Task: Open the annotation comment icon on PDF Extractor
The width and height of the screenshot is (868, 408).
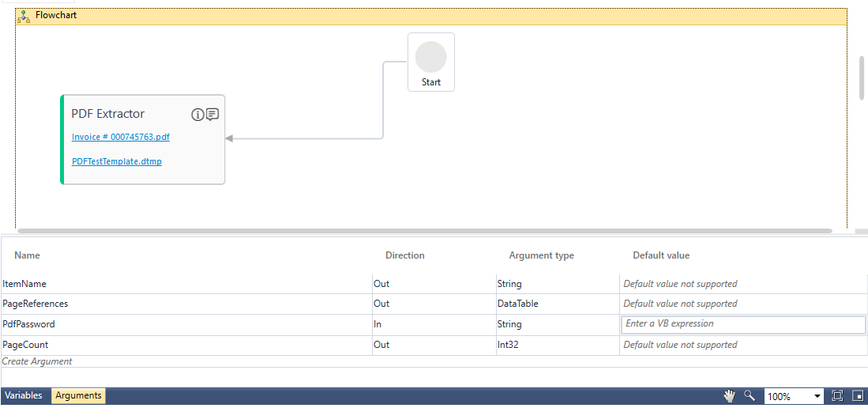Action: point(212,115)
